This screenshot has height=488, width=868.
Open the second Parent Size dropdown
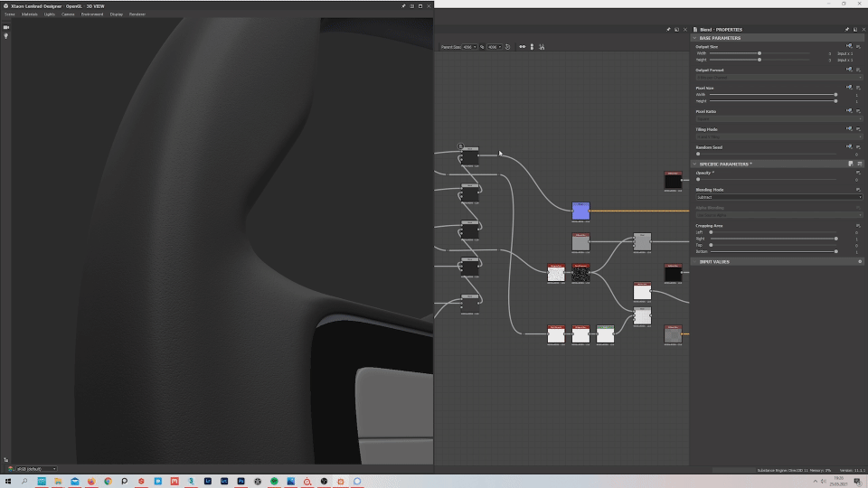495,47
